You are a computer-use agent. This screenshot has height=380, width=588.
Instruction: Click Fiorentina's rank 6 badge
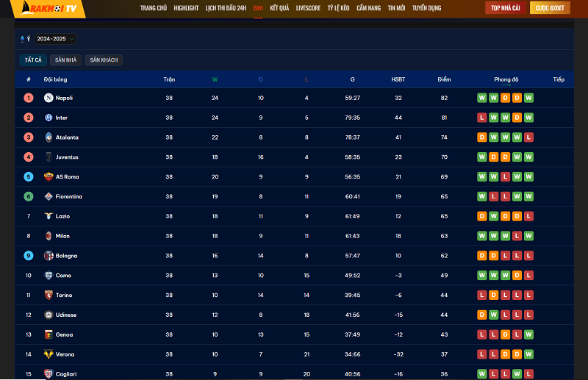point(29,196)
